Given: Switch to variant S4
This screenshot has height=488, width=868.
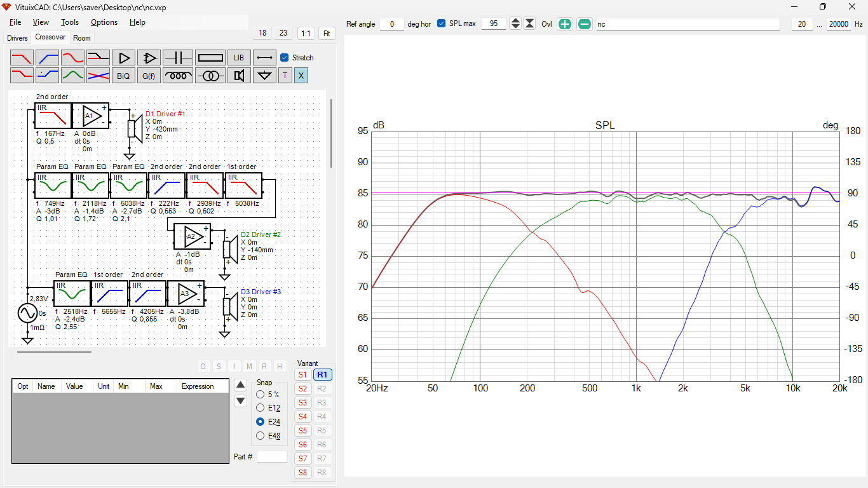Looking at the screenshot, I should point(302,417).
